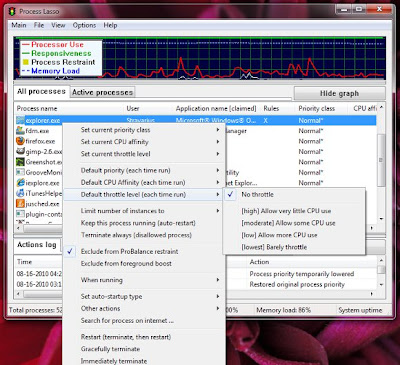The image size is (400, 365).
Task: Expand the When running submenu
Action: [x=102, y=280]
